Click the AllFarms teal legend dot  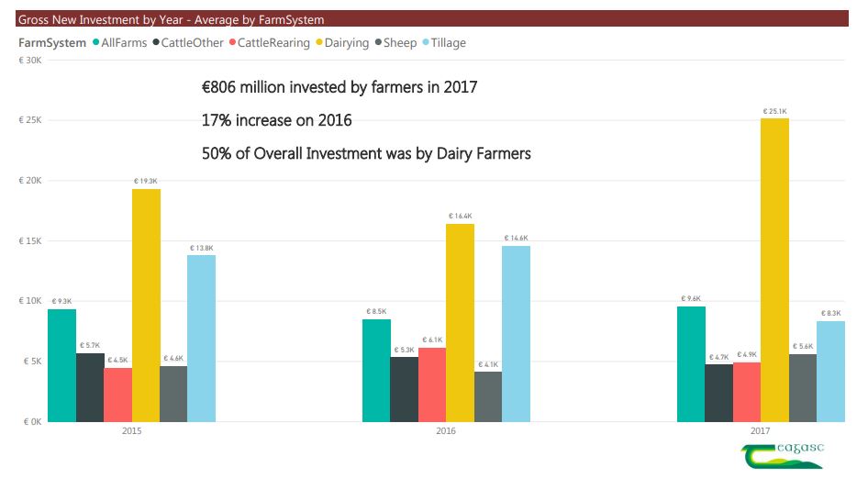[x=96, y=43]
